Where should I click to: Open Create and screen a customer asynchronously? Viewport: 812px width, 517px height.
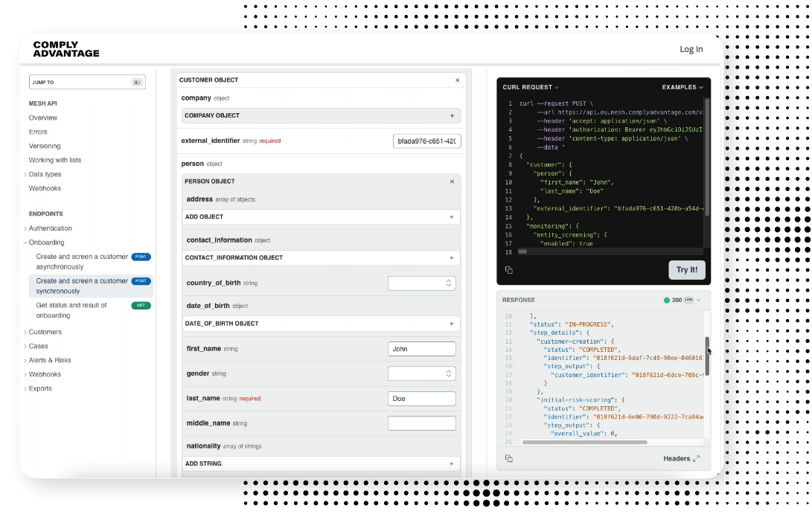tap(82, 262)
